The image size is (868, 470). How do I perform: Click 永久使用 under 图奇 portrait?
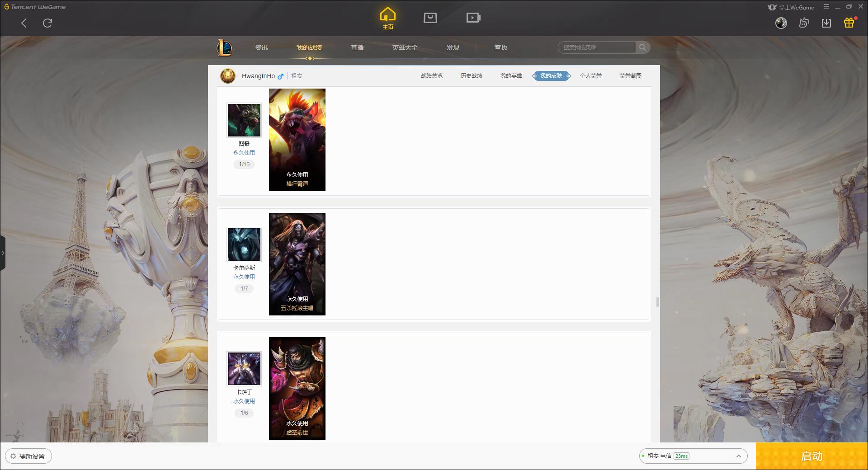pos(244,153)
